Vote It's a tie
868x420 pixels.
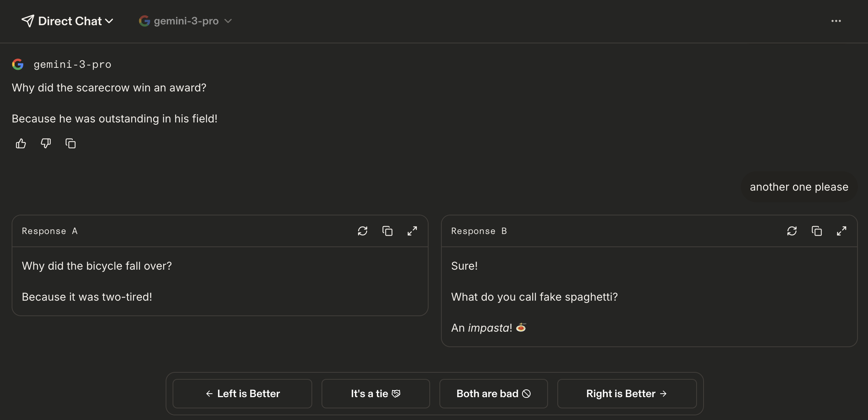click(375, 394)
